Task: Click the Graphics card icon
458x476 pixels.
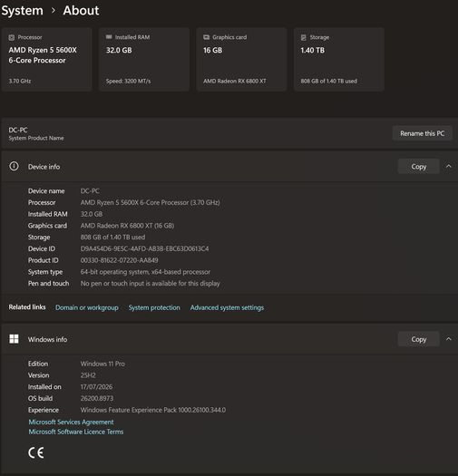Action: click(x=206, y=37)
